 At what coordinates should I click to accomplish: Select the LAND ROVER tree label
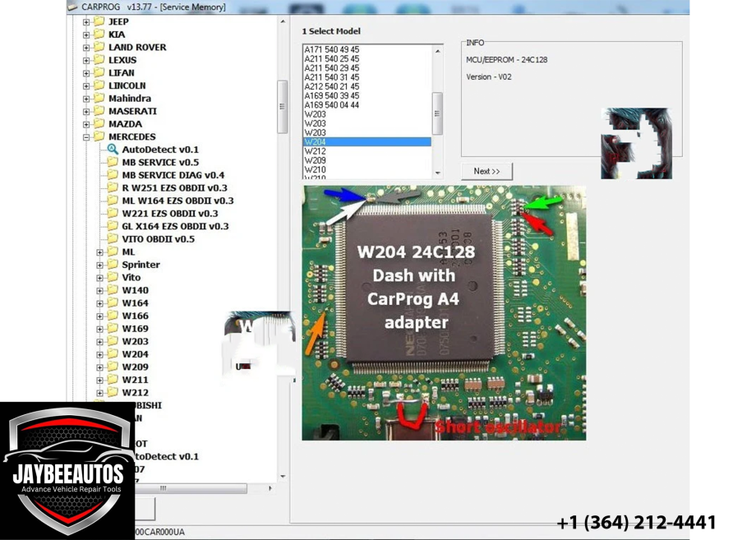point(137,47)
